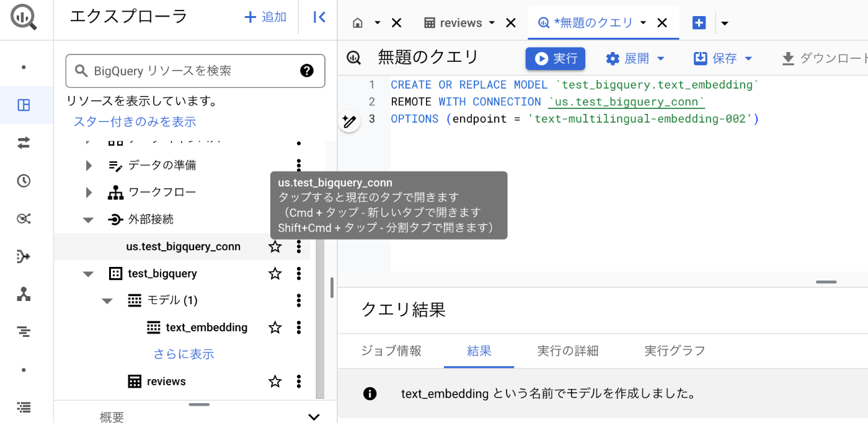Click the BigQuery logo icon
The width and height of the screenshot is (868, 423).
point(24,18)
